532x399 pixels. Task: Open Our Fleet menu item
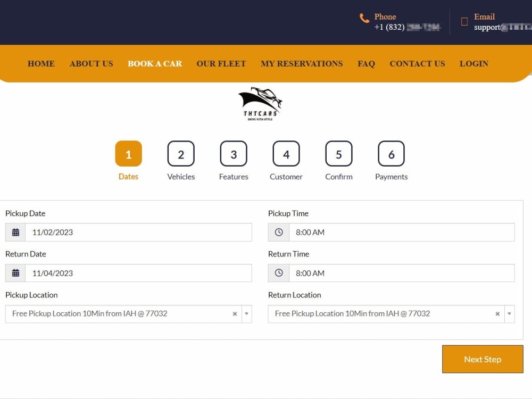[221, 64]
